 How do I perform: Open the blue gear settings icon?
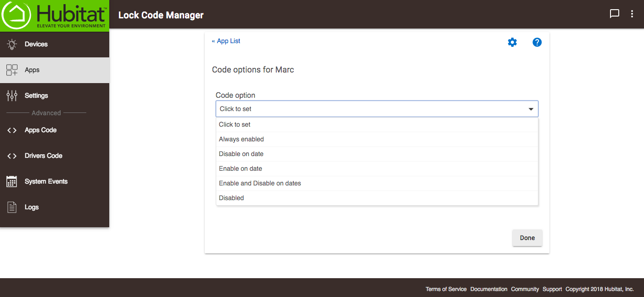pos(512,42)
